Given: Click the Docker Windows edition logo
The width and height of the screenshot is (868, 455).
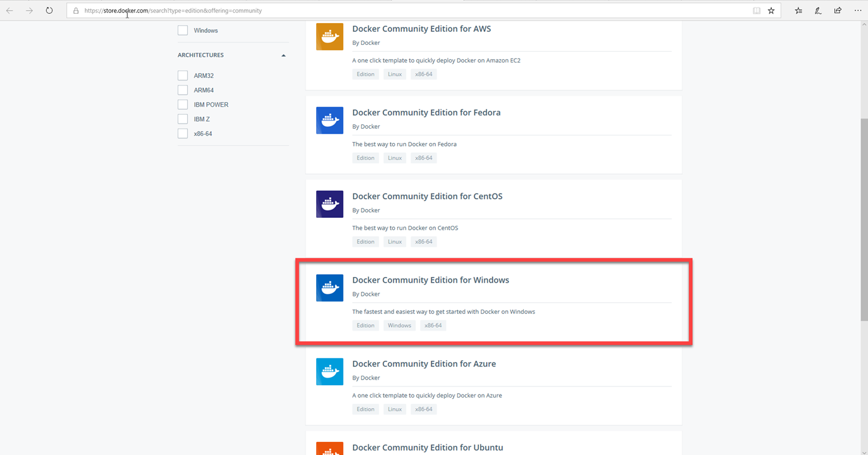Looking at the screenshot, I should (x=329, y=288).
